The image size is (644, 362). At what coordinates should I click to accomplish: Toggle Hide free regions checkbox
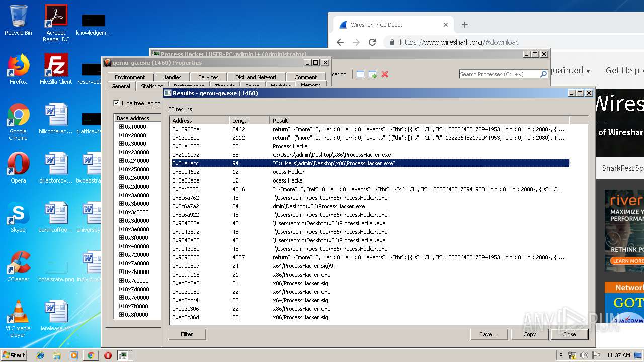pyautogui.click(x=116, y=103)
